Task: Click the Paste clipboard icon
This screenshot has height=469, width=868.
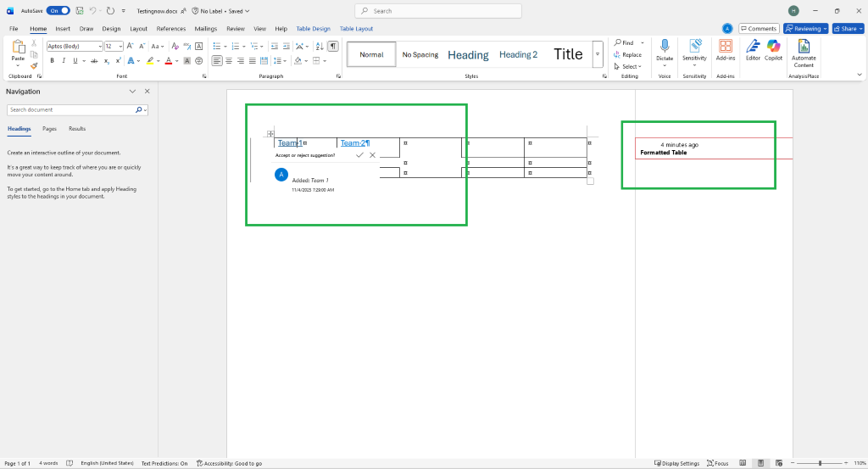Action: click(x=18, y=48)
